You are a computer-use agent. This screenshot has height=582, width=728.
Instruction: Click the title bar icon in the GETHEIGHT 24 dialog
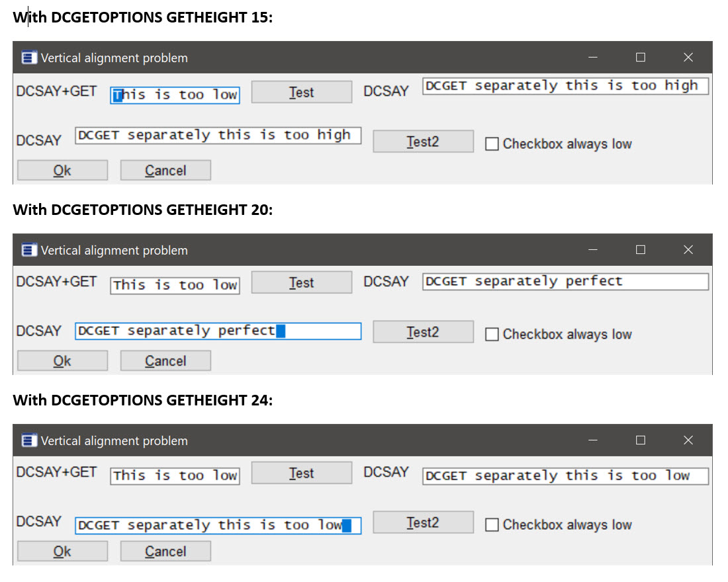(x=29, y=441)
